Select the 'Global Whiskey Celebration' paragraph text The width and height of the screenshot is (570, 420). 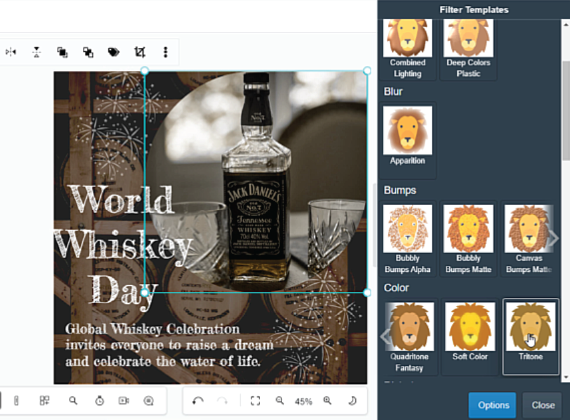coord(169,345)
